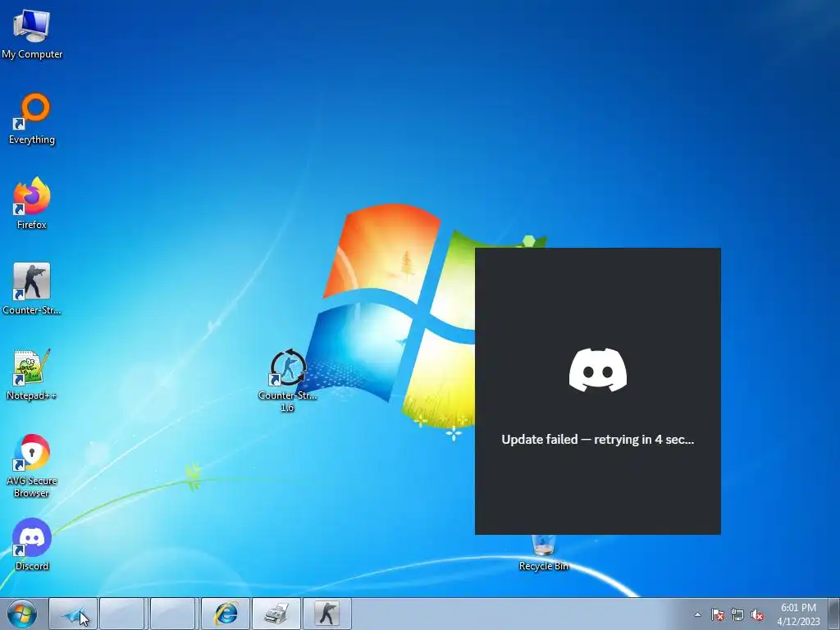840x630 pixels.
Task: Click the blank taskbar button right of the paper plane
Action: 122,614
